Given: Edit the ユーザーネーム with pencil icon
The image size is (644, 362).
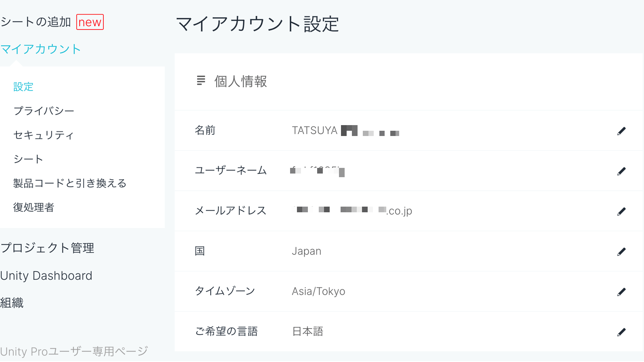Looking at the screenshot, I should coord(621,171).
